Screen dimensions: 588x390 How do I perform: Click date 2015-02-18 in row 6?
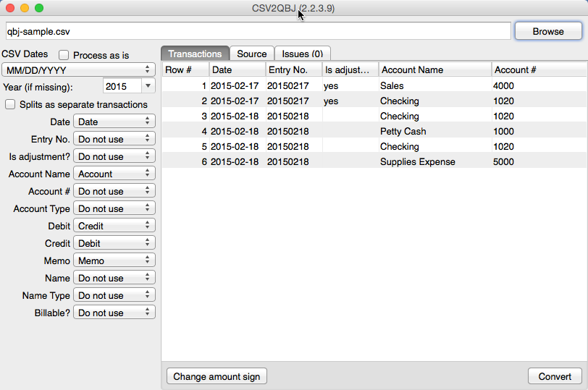pos(238,161)
